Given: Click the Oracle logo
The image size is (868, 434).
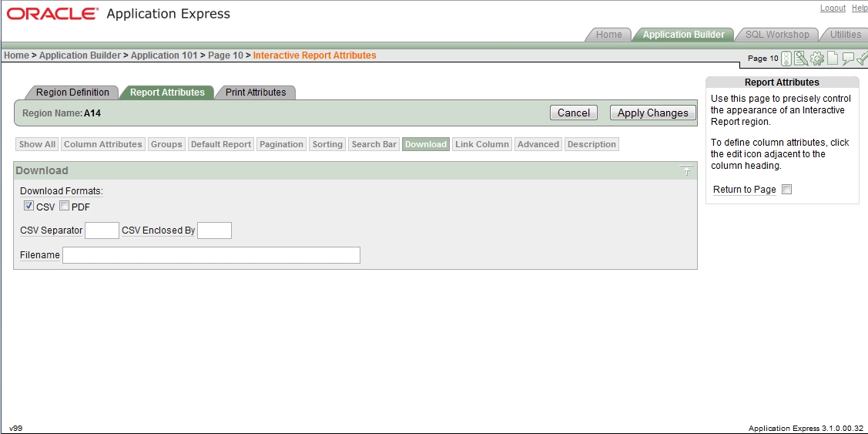Looking at the screenshot, I should [52, 14].
